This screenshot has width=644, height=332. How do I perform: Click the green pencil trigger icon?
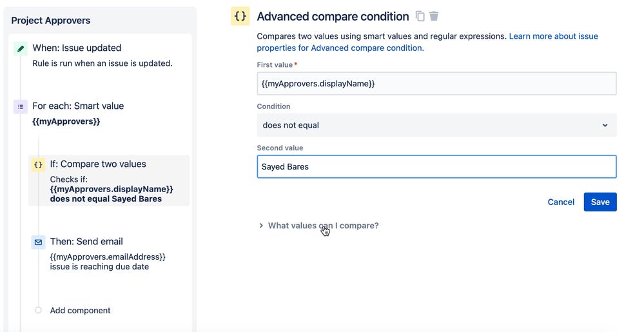point(21,48)
